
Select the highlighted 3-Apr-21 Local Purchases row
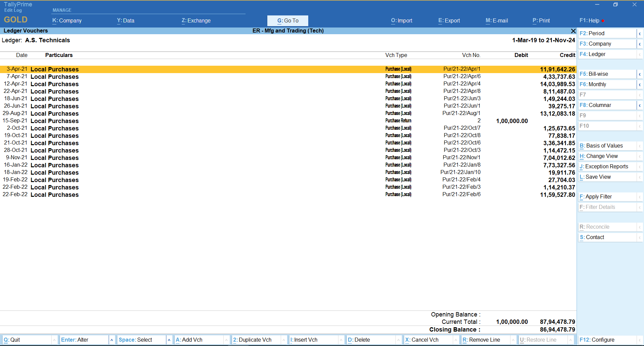(x=201, y=69)
